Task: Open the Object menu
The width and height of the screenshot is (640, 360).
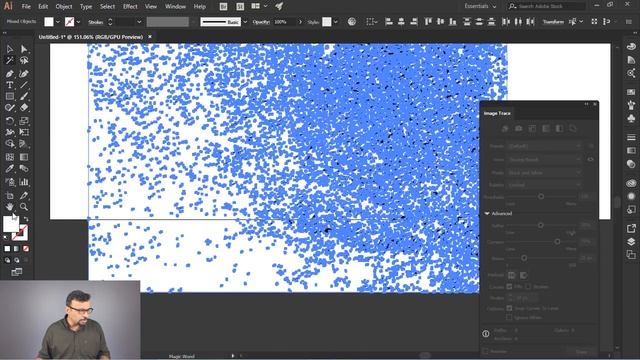Action: click(x=64, y=7)
